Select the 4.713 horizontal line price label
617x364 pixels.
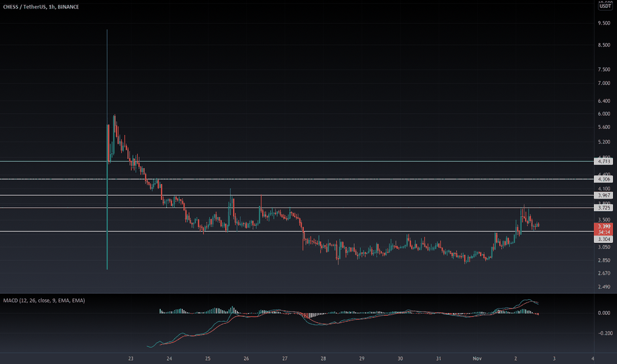tap(604, 161)
